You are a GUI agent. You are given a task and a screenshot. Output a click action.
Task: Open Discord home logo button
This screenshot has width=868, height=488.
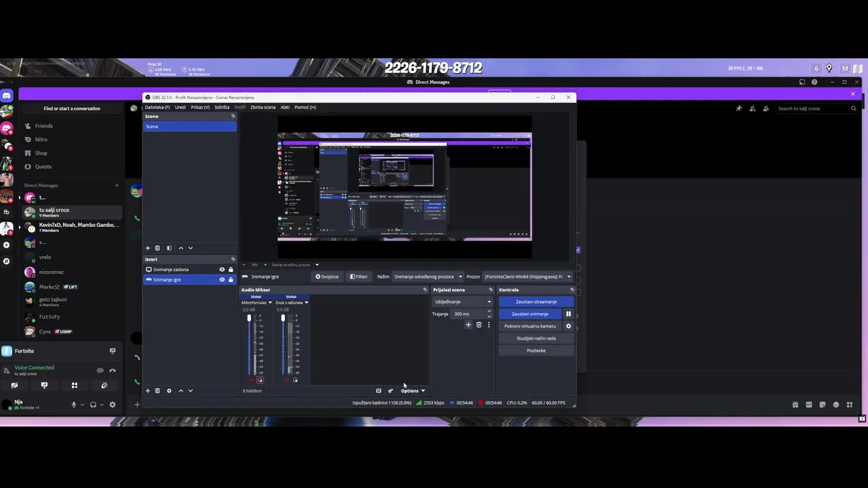(6, 96)
